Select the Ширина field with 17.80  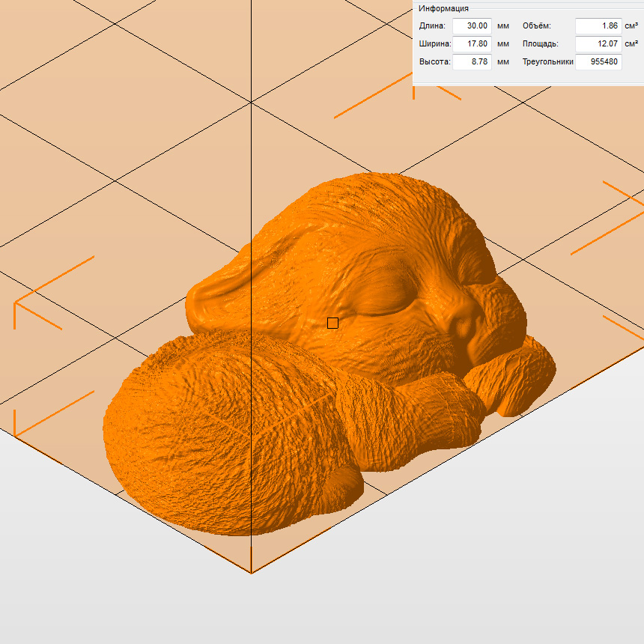point(472,43)
